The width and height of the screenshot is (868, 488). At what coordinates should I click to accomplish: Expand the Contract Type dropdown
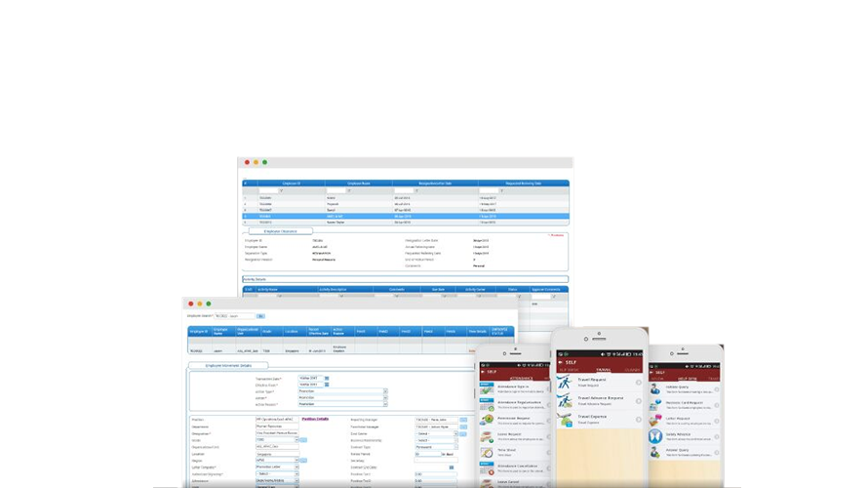coord(436,447)
